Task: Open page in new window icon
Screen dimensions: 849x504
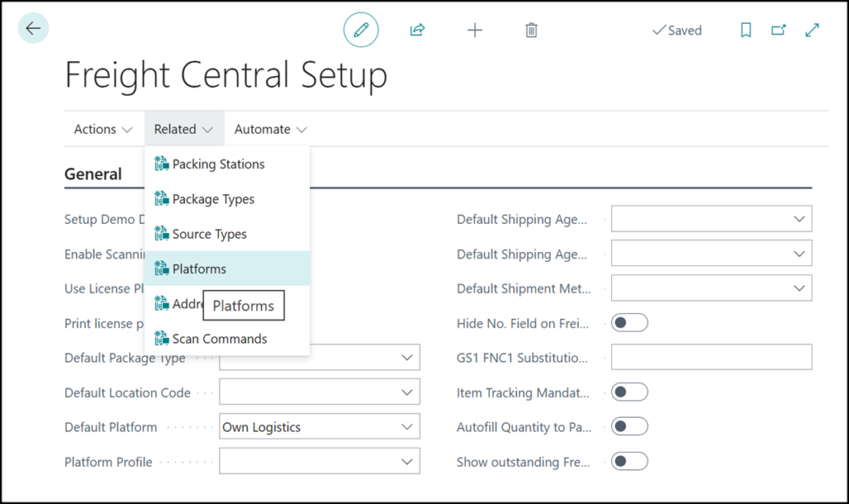Action: 779,31
